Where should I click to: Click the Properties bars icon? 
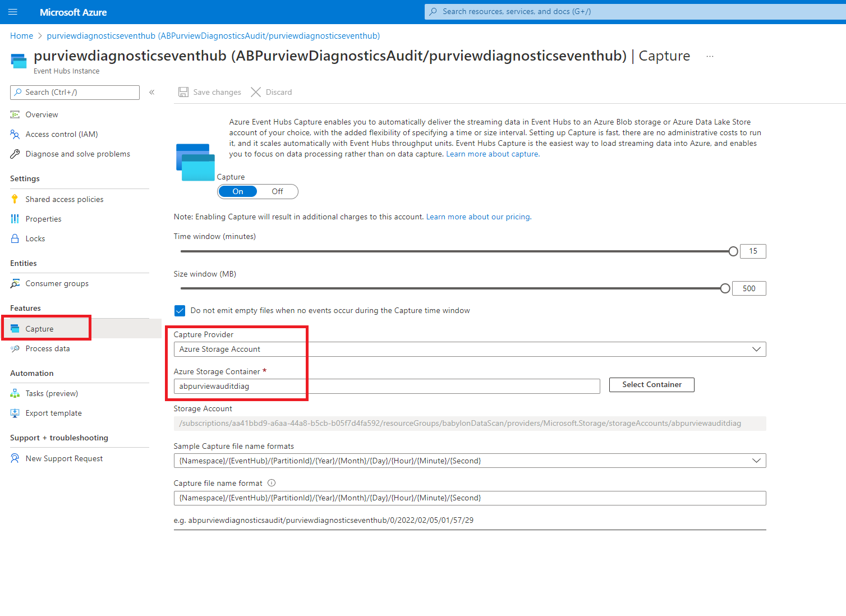15,219
